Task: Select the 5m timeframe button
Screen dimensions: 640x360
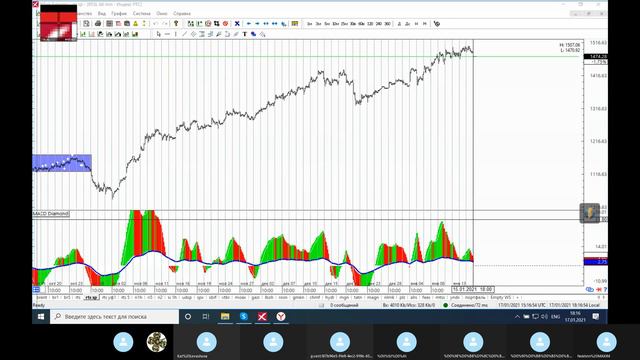Action: [x=327, y=24]
